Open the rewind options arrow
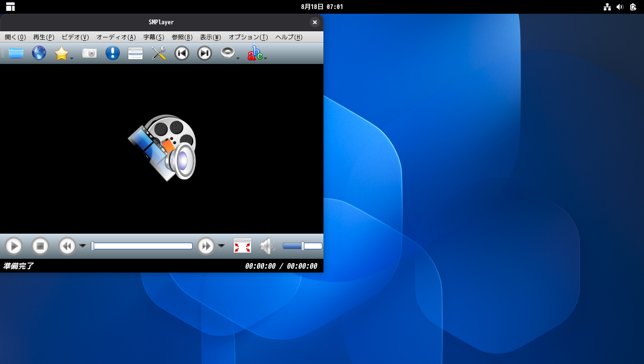The height and width of the screenshot is (364, 644). pos(82,246)
